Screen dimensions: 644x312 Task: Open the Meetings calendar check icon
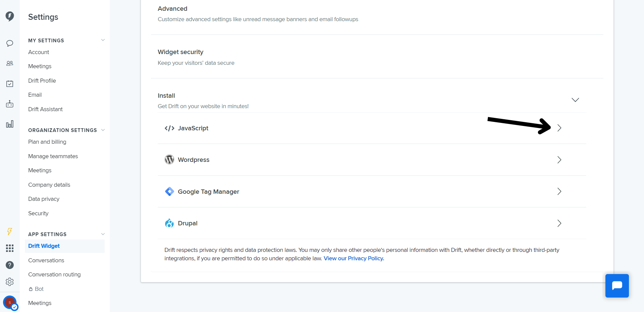coord(10,83)
